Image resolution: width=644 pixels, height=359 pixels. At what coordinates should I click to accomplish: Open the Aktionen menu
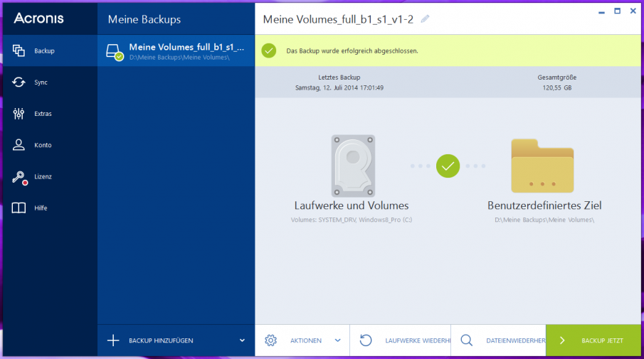pos(302,341)
